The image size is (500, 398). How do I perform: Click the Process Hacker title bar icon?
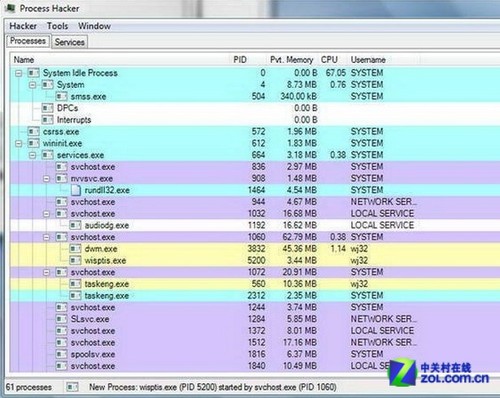10,8
